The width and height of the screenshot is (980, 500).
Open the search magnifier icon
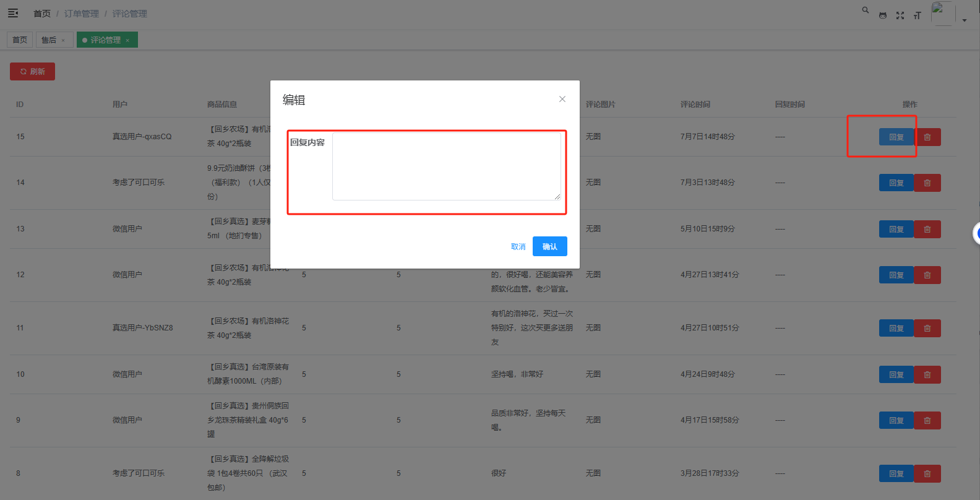(x=865, y=10)
